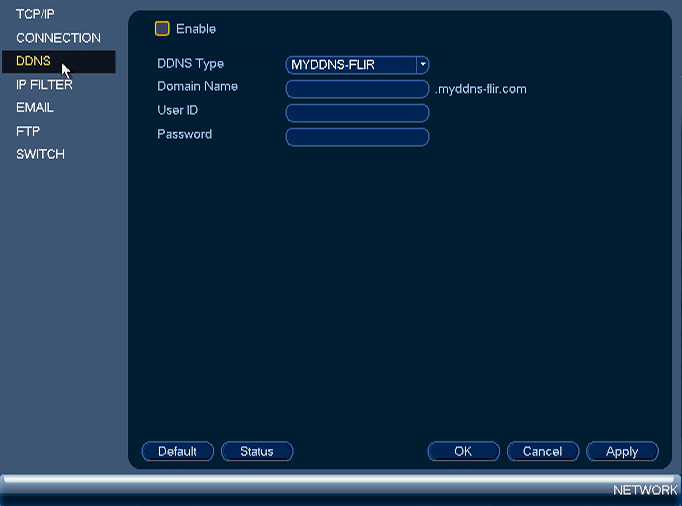Click the Enable label text
The width and height of the screenshot is (682, 506).
196,29
